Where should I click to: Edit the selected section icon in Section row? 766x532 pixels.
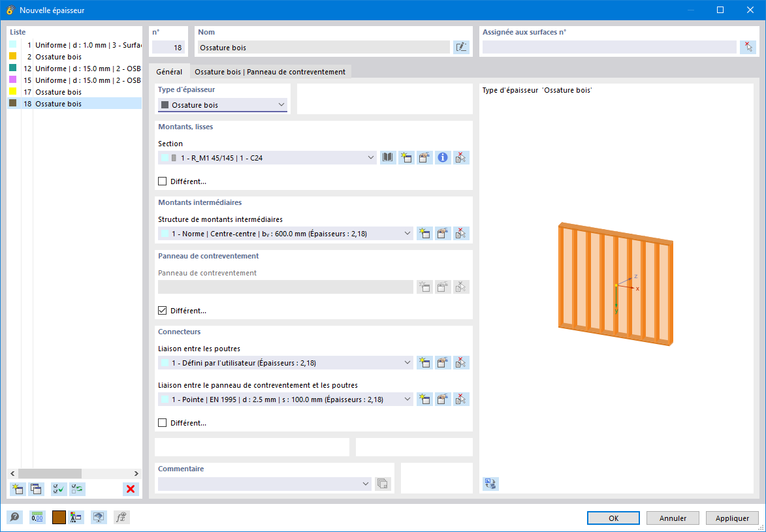pyautogui.click(x=424, y=158)
